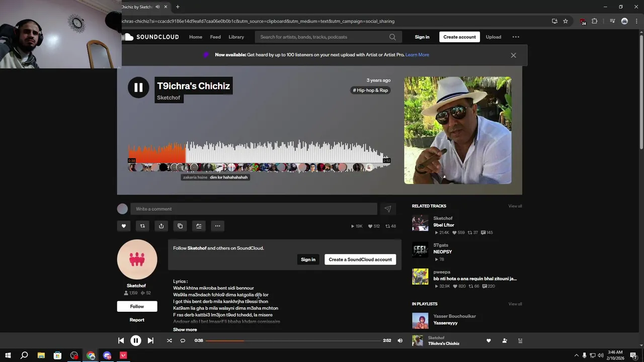This screenshot has width=644, height=362.
Task: Open File Explorer from the taskbar
Action: click(41, 355)
